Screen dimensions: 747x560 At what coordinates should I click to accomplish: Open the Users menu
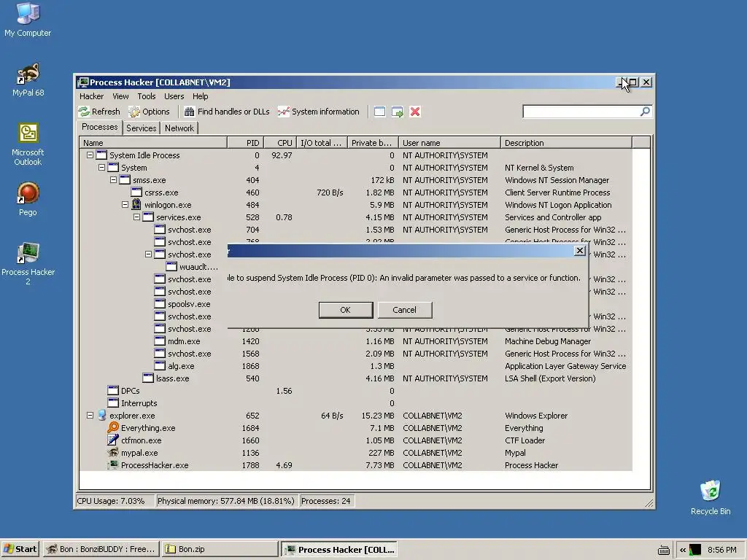pos(174,96)
